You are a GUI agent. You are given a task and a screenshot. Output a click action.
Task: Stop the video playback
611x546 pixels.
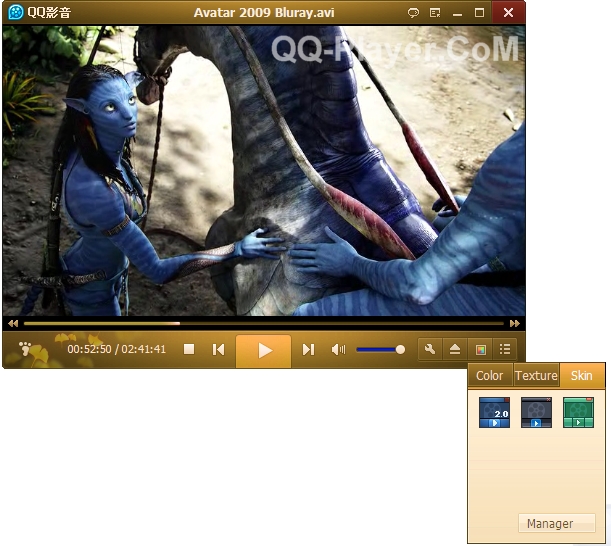click(189, 349)
